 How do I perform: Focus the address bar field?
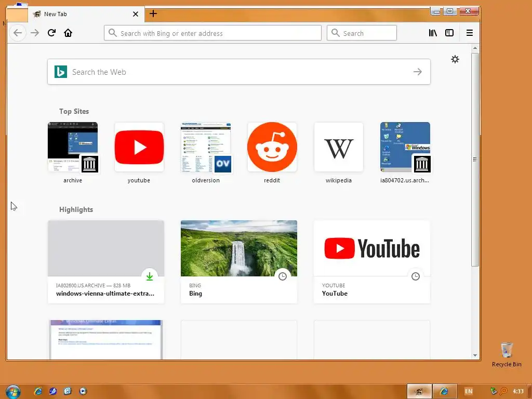(x=212, y=33)
